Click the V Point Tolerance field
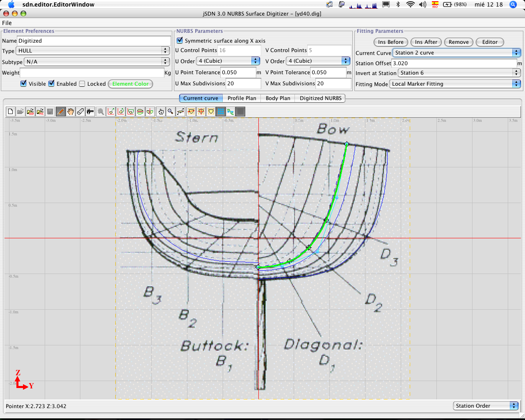Image resolution: width=525 pixels, height=420 pixels. coord(328,72)
